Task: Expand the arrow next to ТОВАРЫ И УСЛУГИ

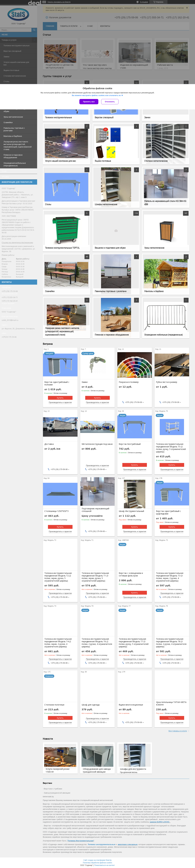Action: coord(81,26)
